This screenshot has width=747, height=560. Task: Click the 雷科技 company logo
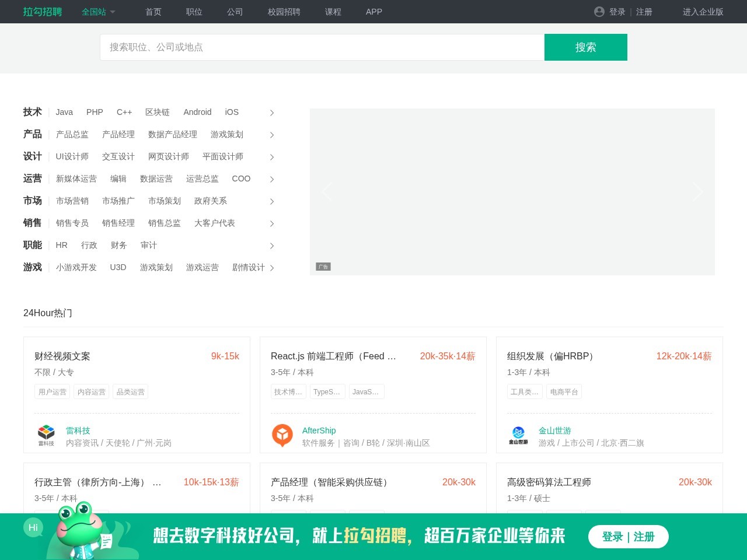(x=46, y=434)
